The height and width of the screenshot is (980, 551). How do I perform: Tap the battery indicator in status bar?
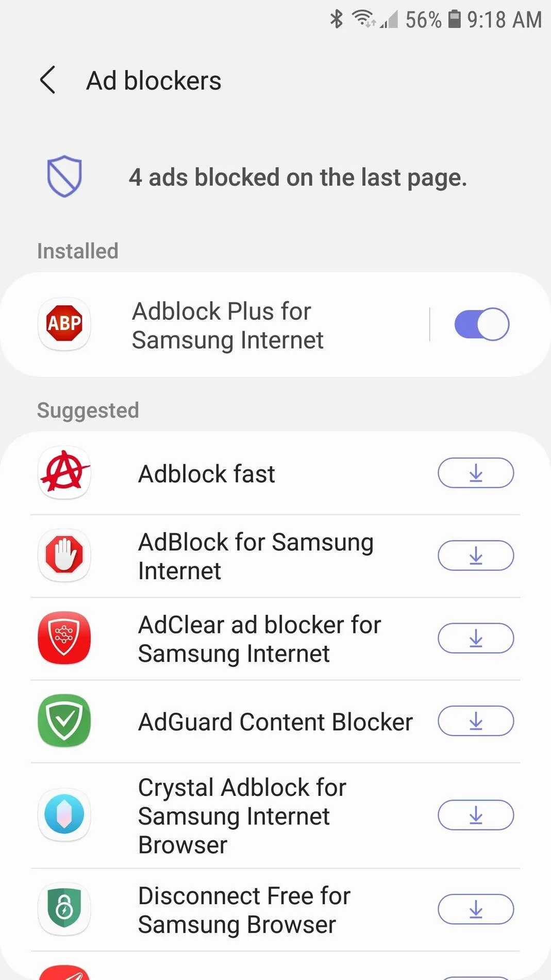pos(454,19)
